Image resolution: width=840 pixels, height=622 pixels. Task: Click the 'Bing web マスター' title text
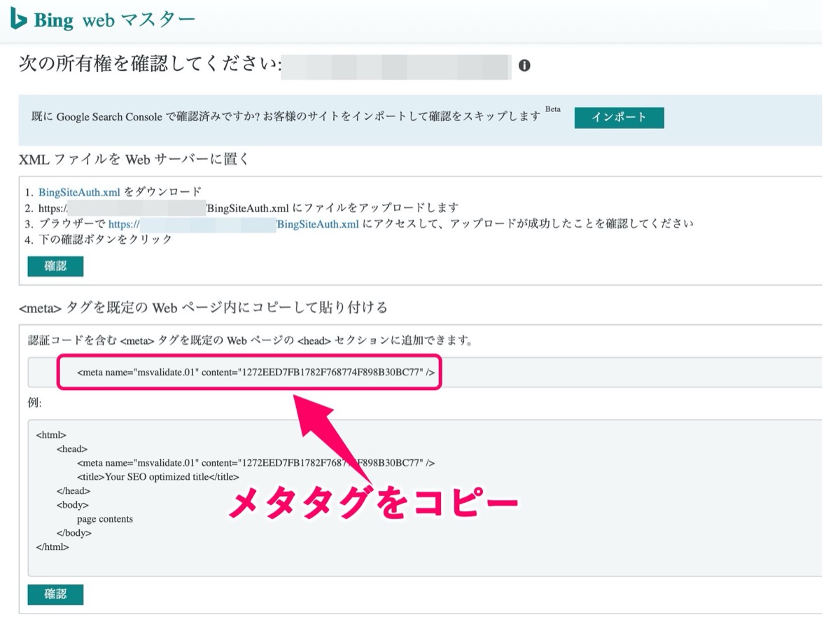coord(115,20)
